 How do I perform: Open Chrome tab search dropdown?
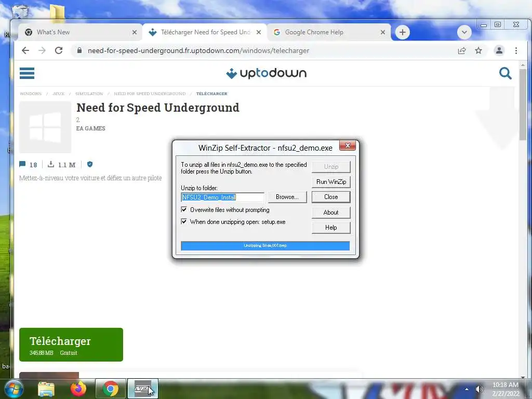[x=464, y=32]
